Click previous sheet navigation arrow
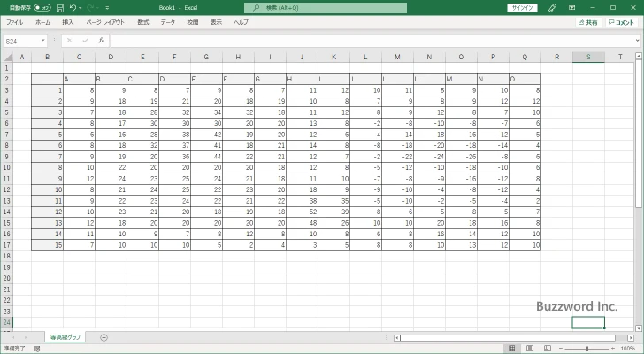The image size is (644, 354). 13,337
